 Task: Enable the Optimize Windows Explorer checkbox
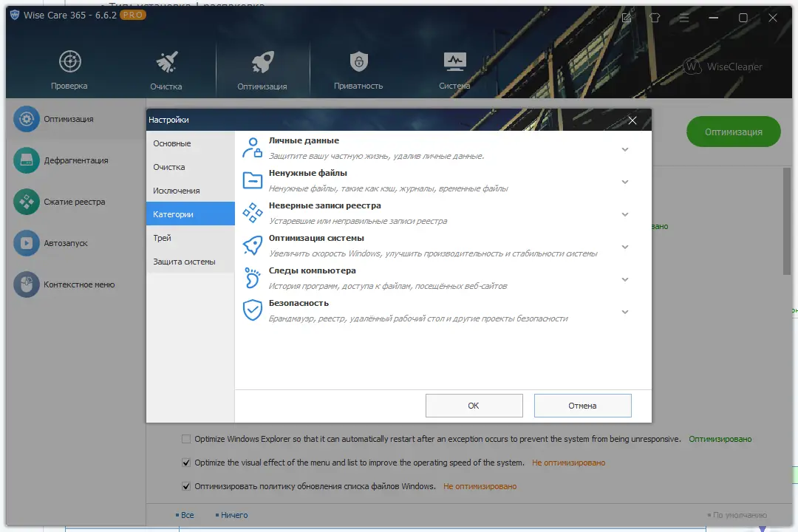tap(185, 438)
